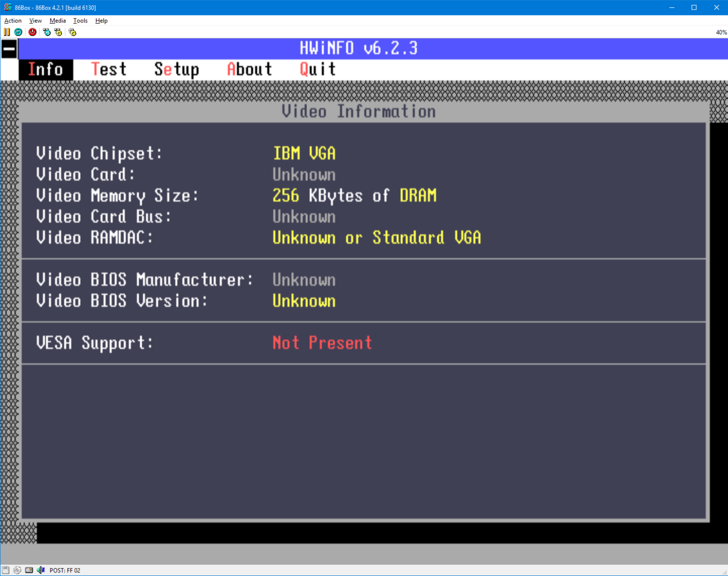Close the 86Box window
The height and width of the screenshot is (576, 728).
point(717,7)
